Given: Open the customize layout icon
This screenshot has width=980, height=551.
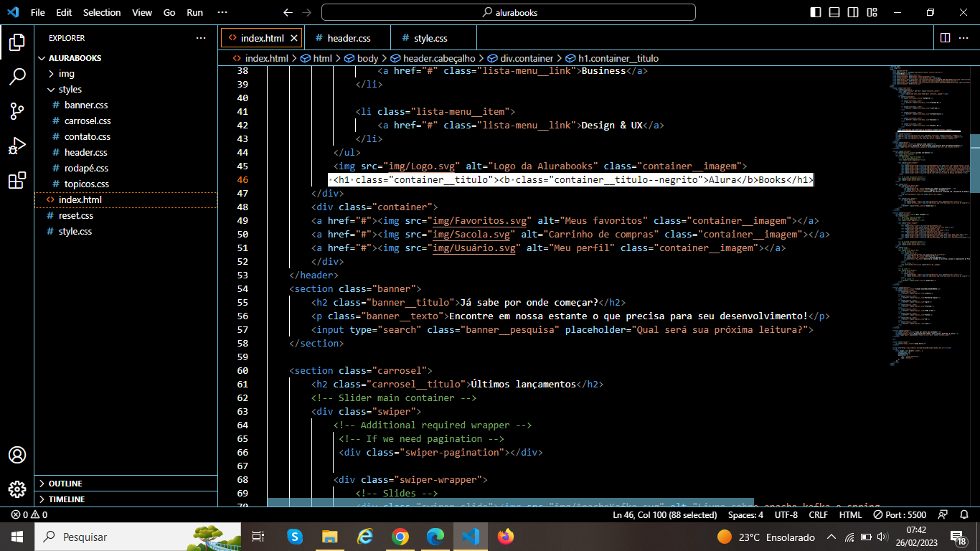Looking at the screenshot, I should point(872,12).
